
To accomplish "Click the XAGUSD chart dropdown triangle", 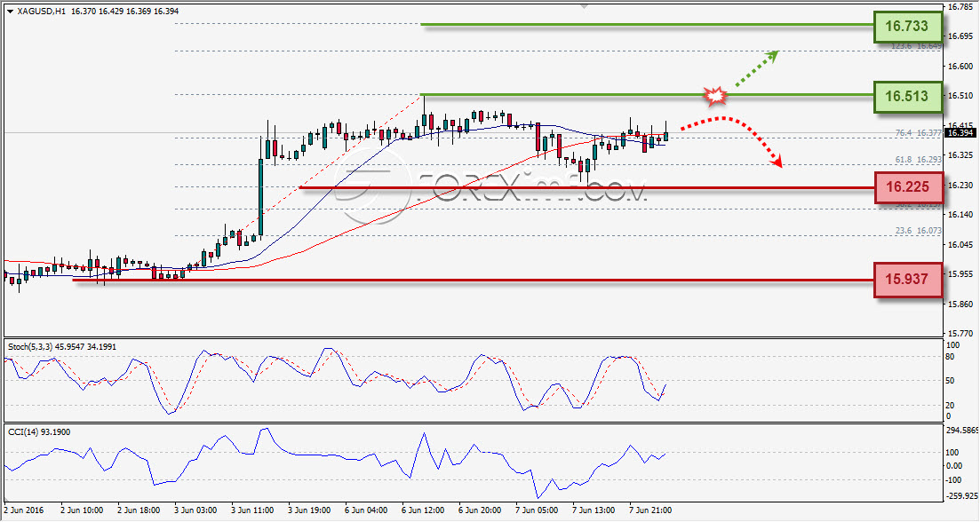I will (10, 12).
